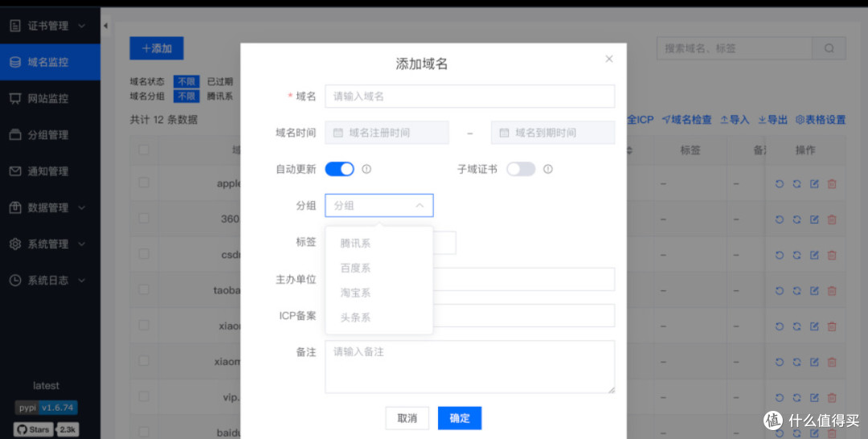Screen dimensions: 868x439
Task: Click the two-arrow sync icon in apple row
Action: tap(796, 184)
